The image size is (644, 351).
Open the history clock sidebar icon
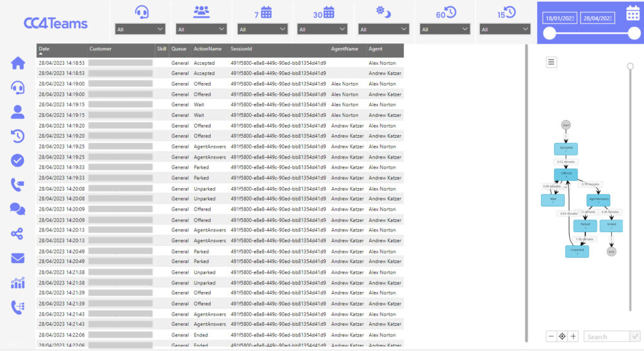click(x=18, y=136)
